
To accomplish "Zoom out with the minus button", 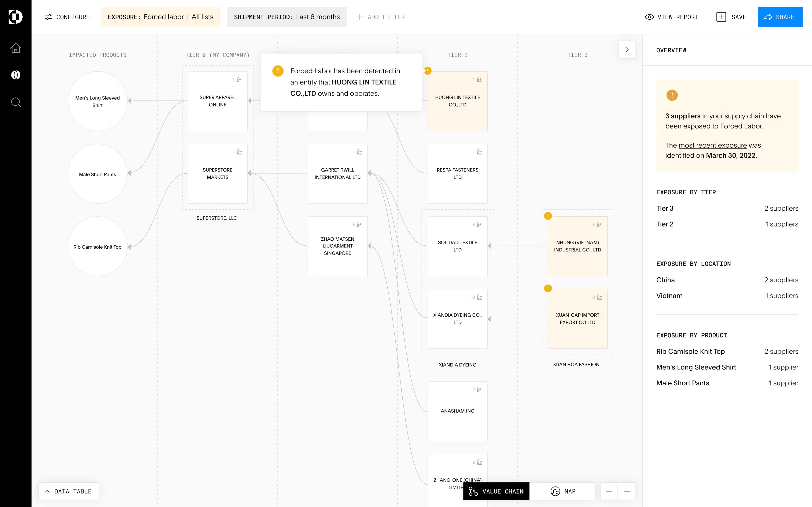I will click(609, 491).
